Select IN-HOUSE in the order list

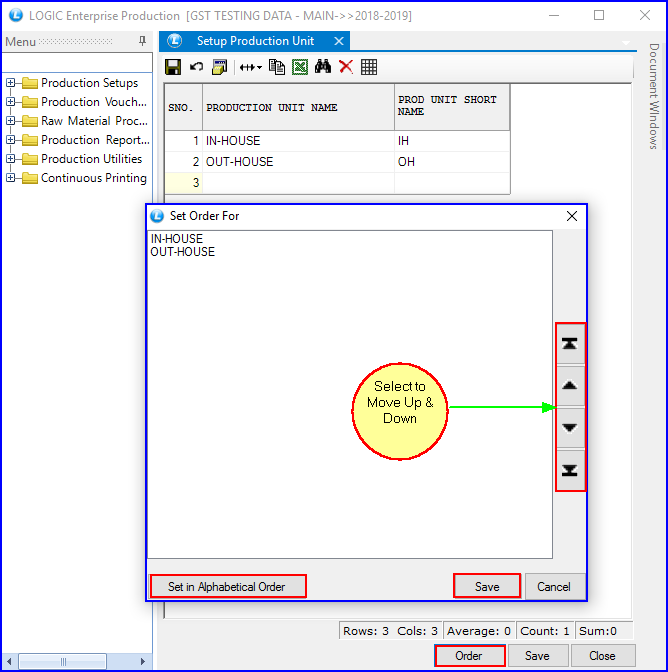tap(177, 239)
